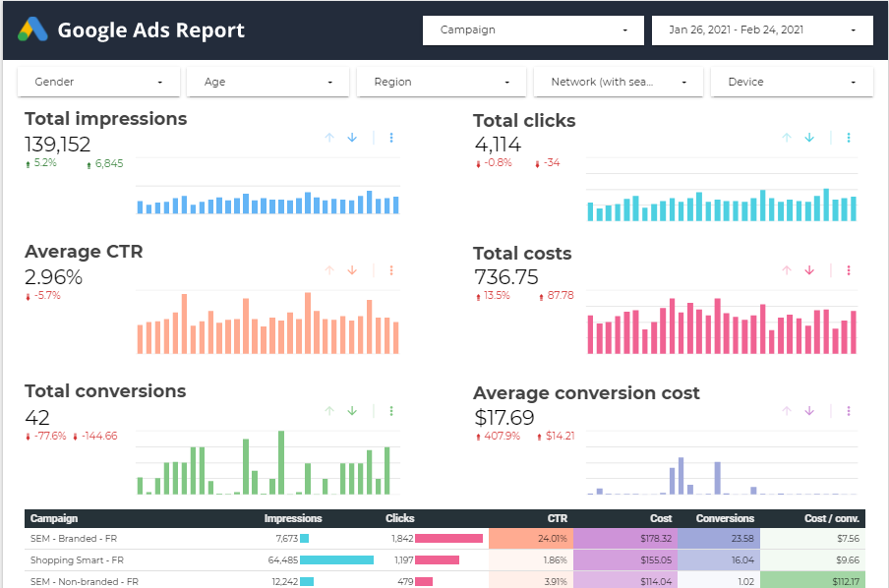Open the three-dot menu on Total clicks card
The height and width of the screenshot is (588, 889).
849,138
